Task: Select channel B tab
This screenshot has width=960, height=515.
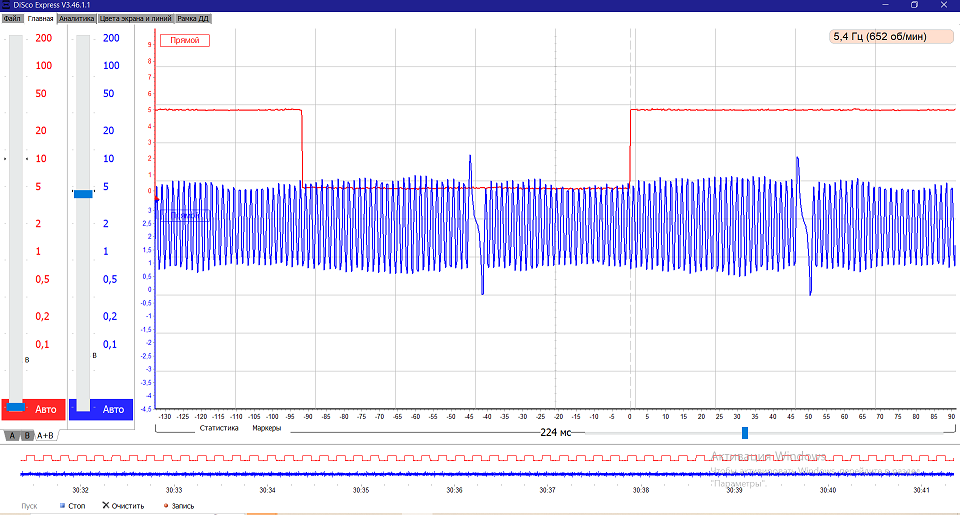Action: (x=27, y=435)
